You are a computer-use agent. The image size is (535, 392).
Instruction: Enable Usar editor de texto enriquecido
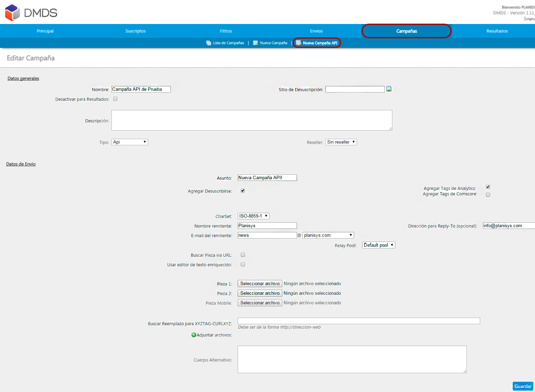[243, 264]
